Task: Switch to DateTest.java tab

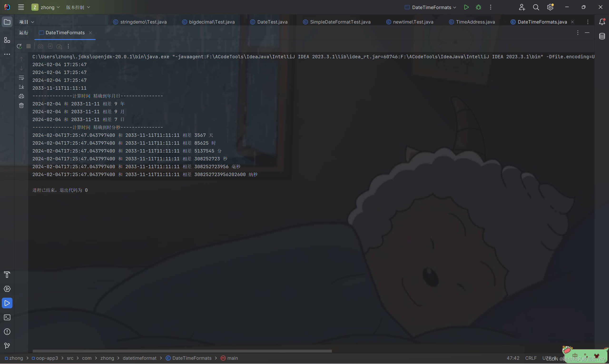Action: [x=269, y=22]
